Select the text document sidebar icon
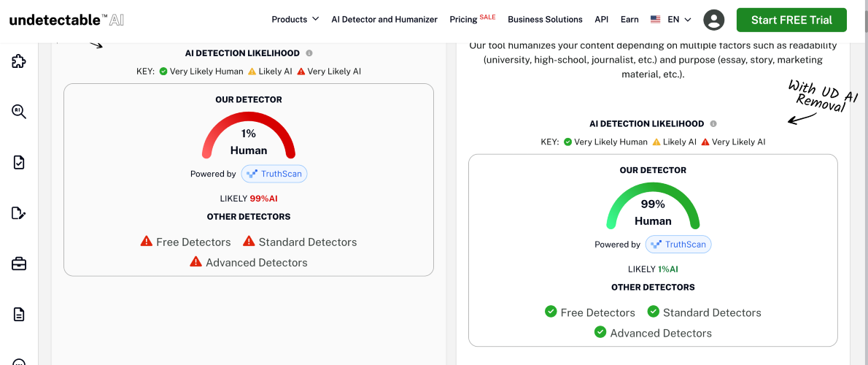 tap(19, 315)
